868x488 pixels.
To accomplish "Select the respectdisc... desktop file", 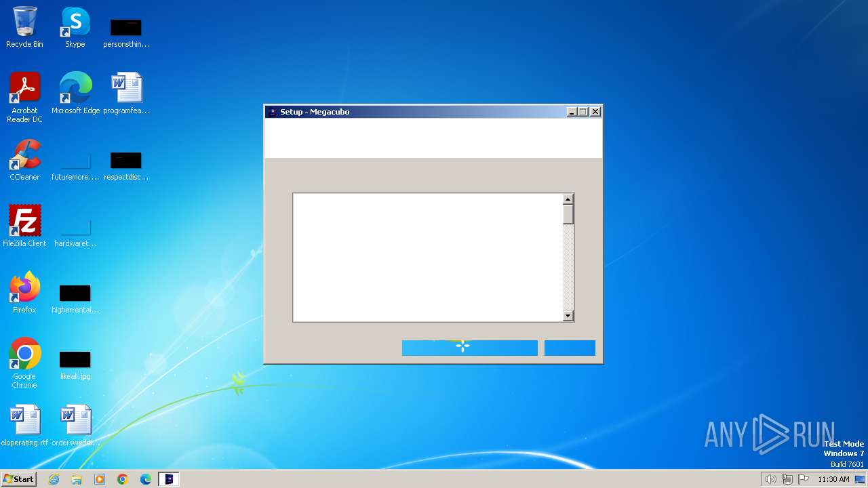I will 126,165.
